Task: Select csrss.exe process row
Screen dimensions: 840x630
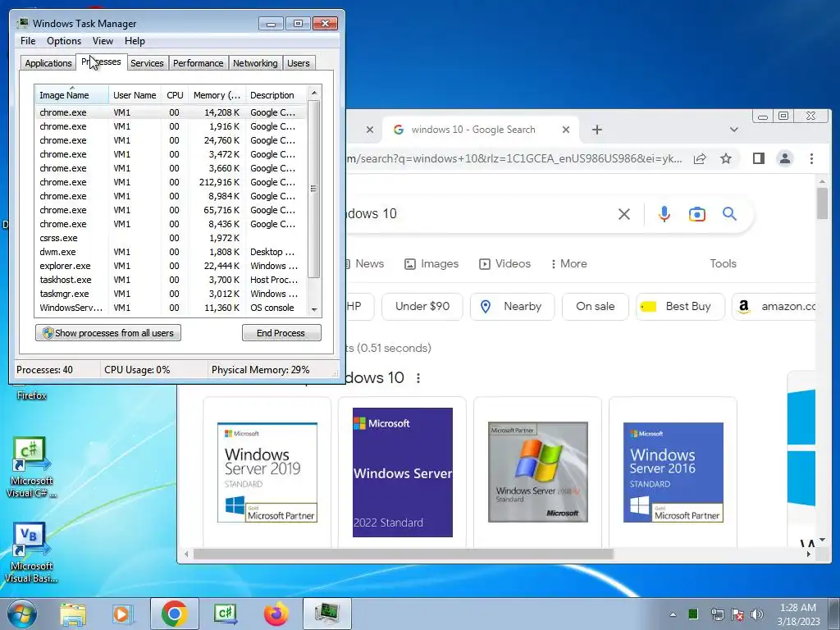Action: point(171,238)
